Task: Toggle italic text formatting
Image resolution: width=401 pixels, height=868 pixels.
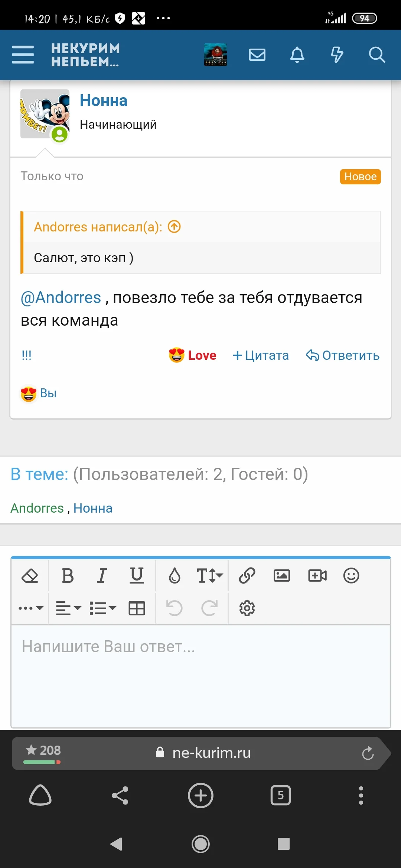Action: tap(102, 576)
